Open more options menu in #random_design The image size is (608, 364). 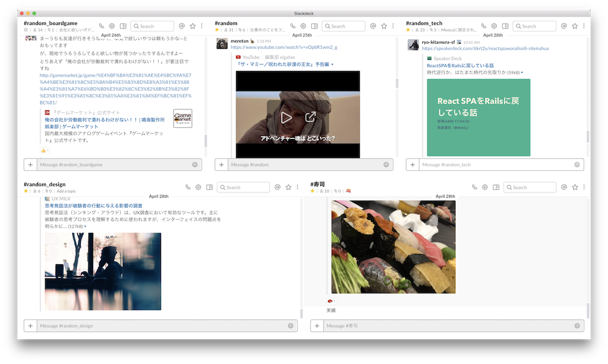point(297,187)
